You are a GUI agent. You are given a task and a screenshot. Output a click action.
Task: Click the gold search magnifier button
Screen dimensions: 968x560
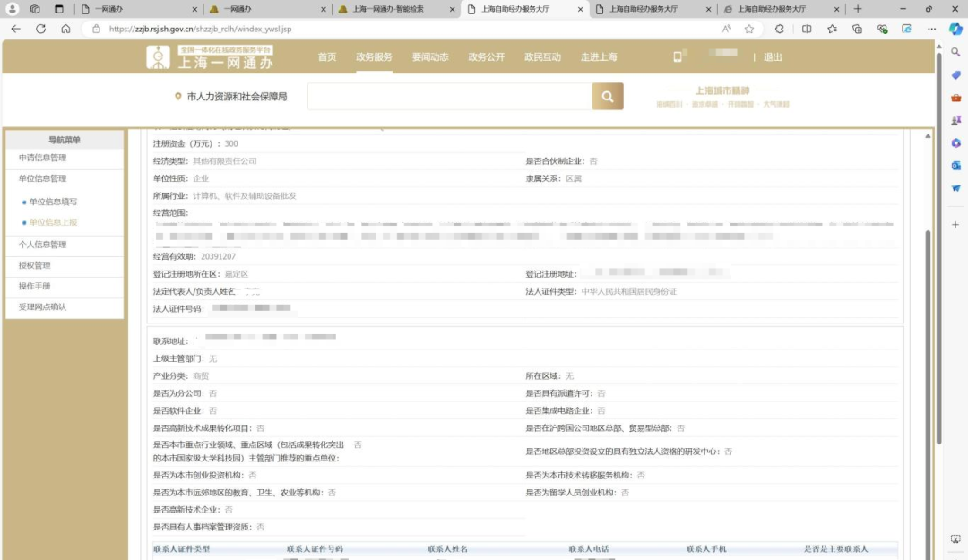(x=607, y=97)
